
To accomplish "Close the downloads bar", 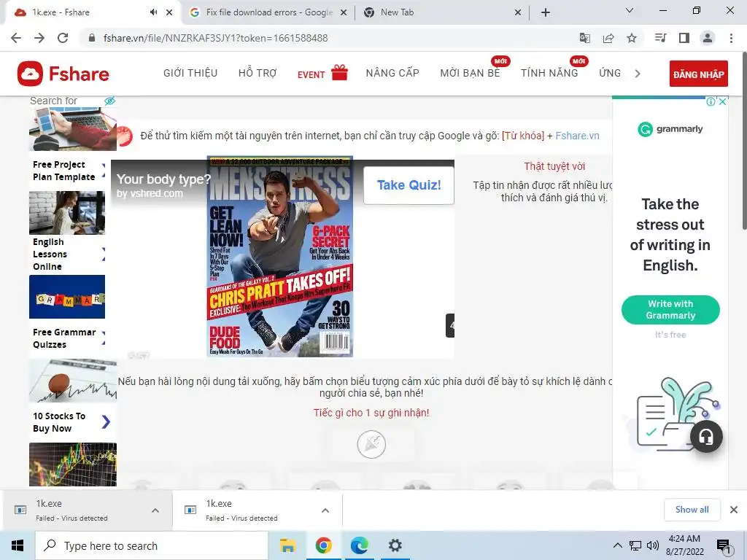I will [x=734, y=510].
